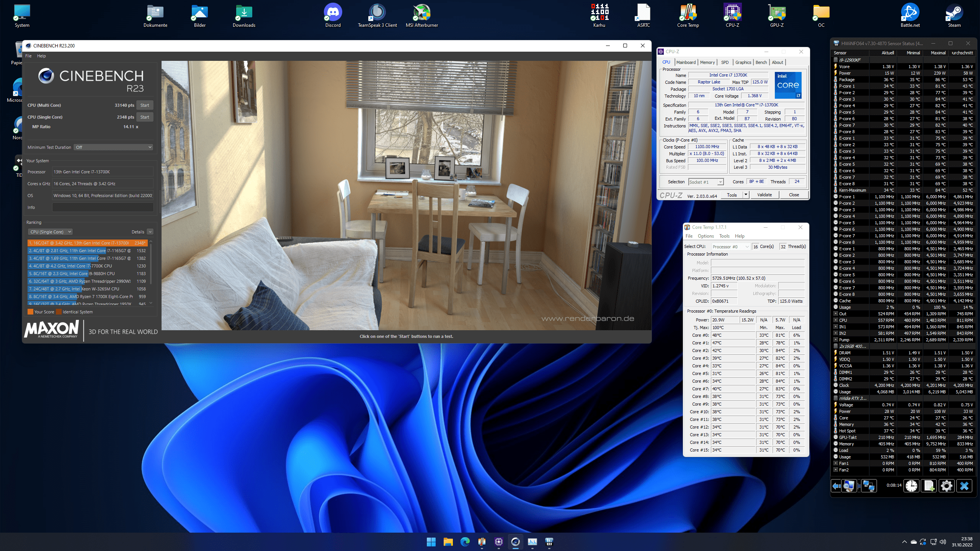Open Socket #1 selection dropdown in CPU-Z

coord(706,182)
